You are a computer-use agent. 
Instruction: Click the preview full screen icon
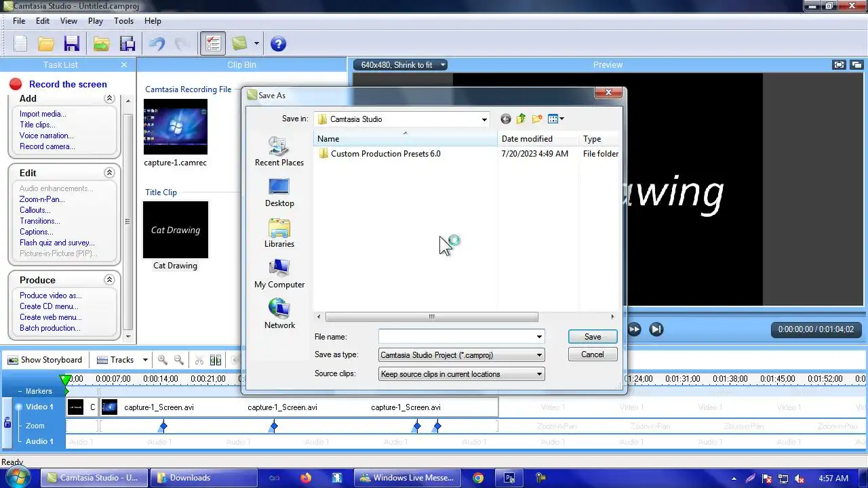tap(840, 65)
